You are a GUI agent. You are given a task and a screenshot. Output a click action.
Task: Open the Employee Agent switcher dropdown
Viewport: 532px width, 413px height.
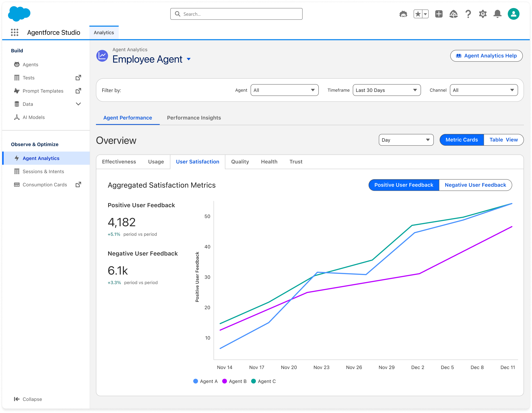click(189, 59)
